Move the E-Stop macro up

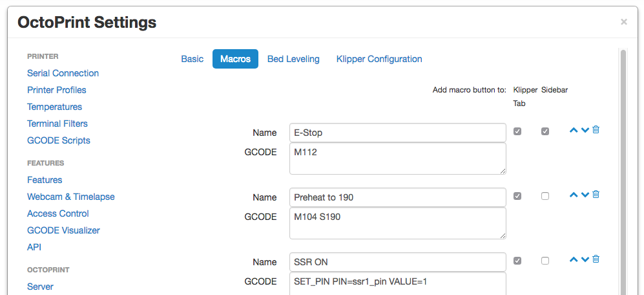(x=574, y=130)
